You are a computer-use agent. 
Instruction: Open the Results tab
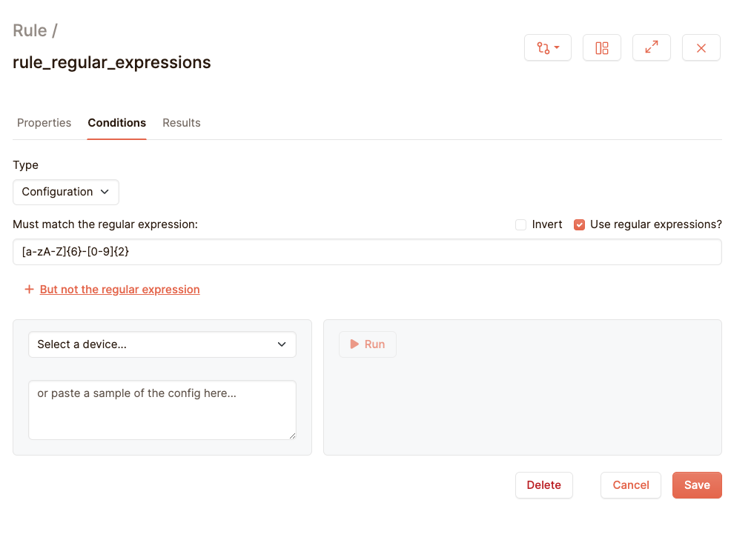coord(182,123)
